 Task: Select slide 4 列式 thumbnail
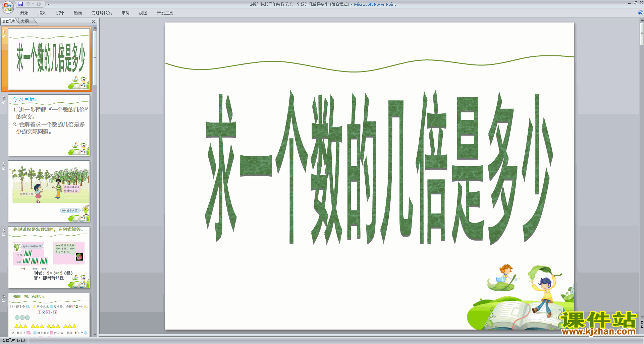tap(49, 257)
